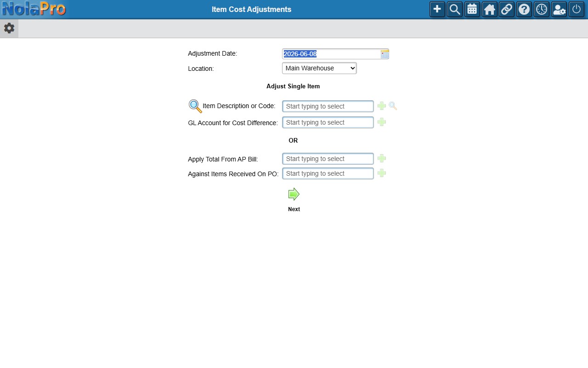The width and height of the screenshot is (588, 368).
Task: Click the plus add-new icon in header
Action: tap(437, 9)
